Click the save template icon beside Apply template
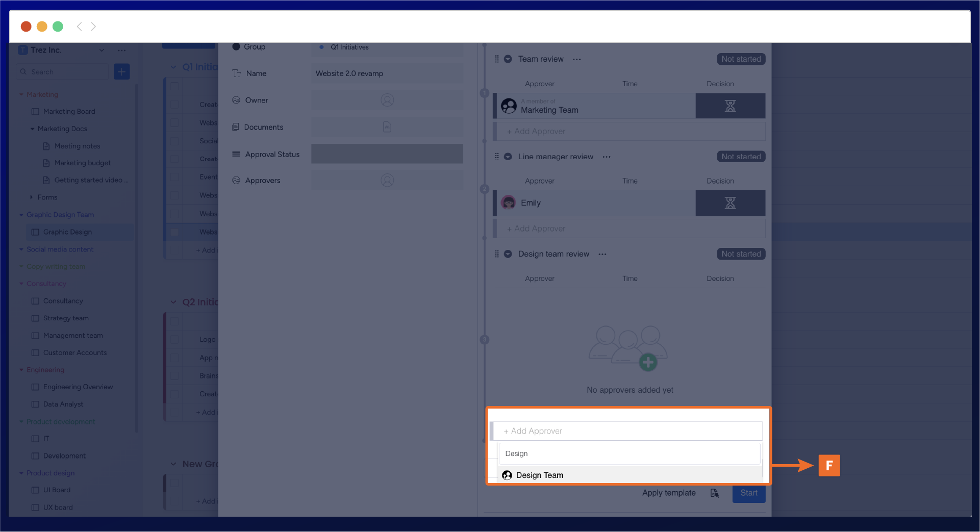Screen dimensions: 980x532 (714, 493)
